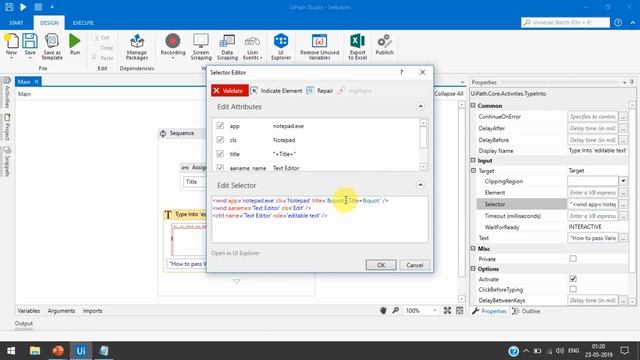Launch UI Explorer from the ribbon
The height and width of the screenshot is (360, 640).
(x=281, y=47)
